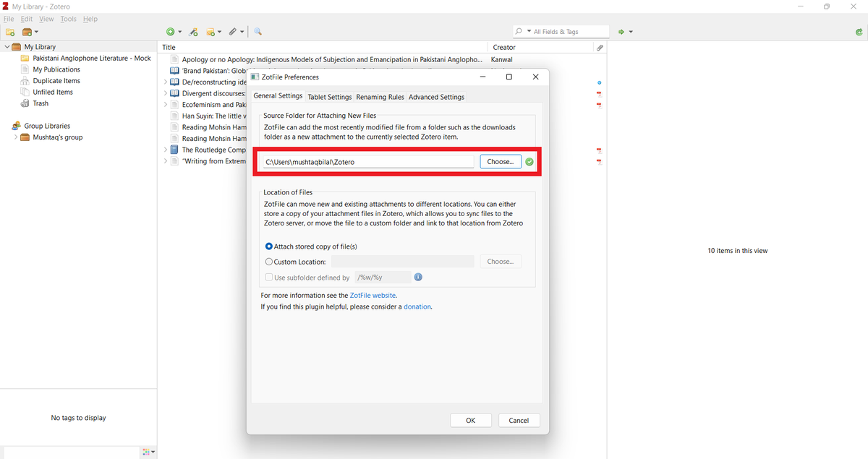Open the Help menu
868x459 pixels.
pyautogui.click(x=90, y=19)
